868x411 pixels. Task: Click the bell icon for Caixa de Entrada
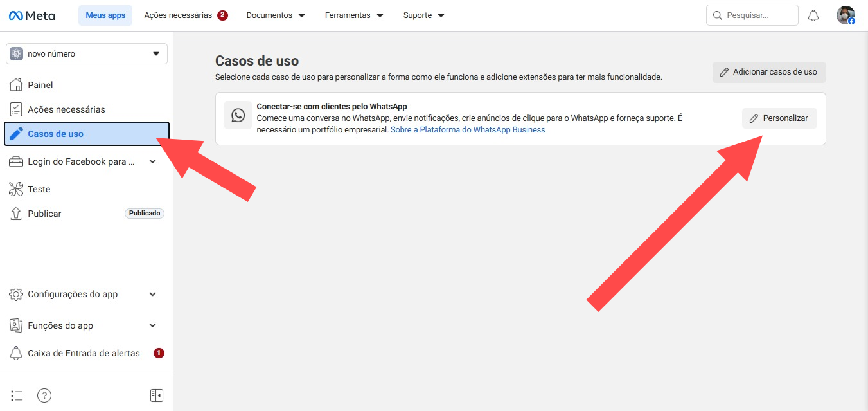click(x=16, y=353)
